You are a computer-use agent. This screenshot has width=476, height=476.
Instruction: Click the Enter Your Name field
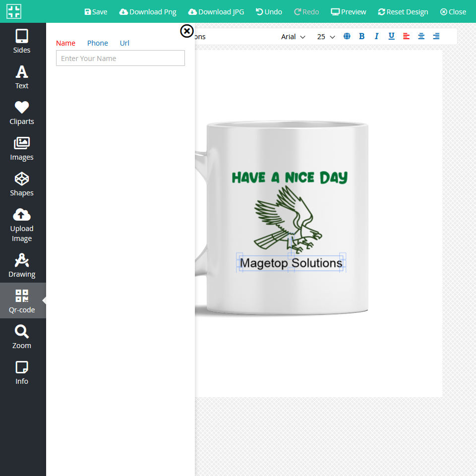(120, 58)
